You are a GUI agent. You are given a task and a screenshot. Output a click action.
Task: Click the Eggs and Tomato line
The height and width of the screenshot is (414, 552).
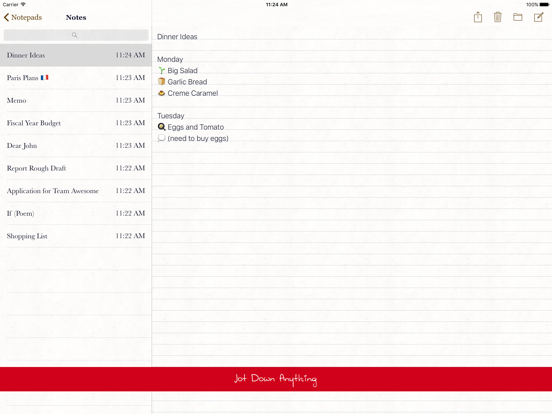point(196,127)
